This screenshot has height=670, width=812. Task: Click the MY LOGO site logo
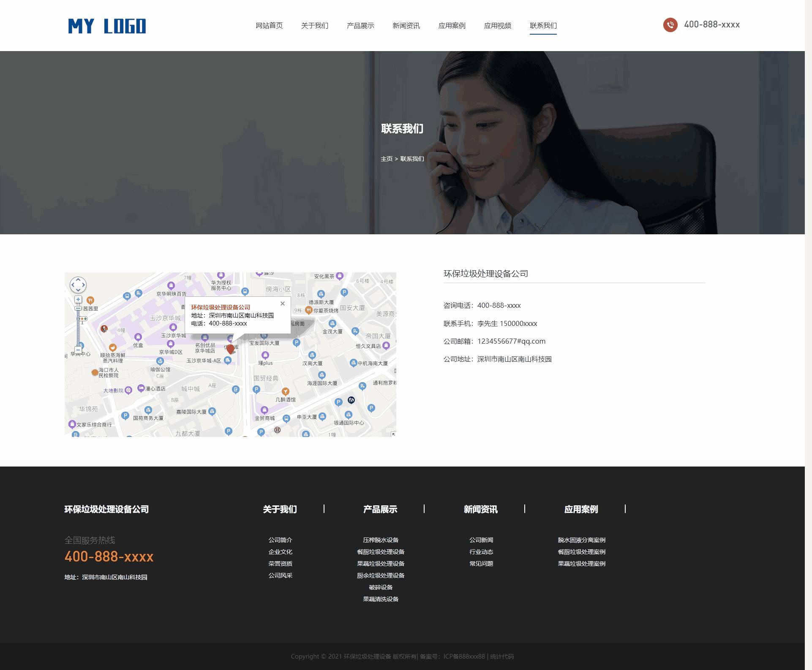[107, 26]
